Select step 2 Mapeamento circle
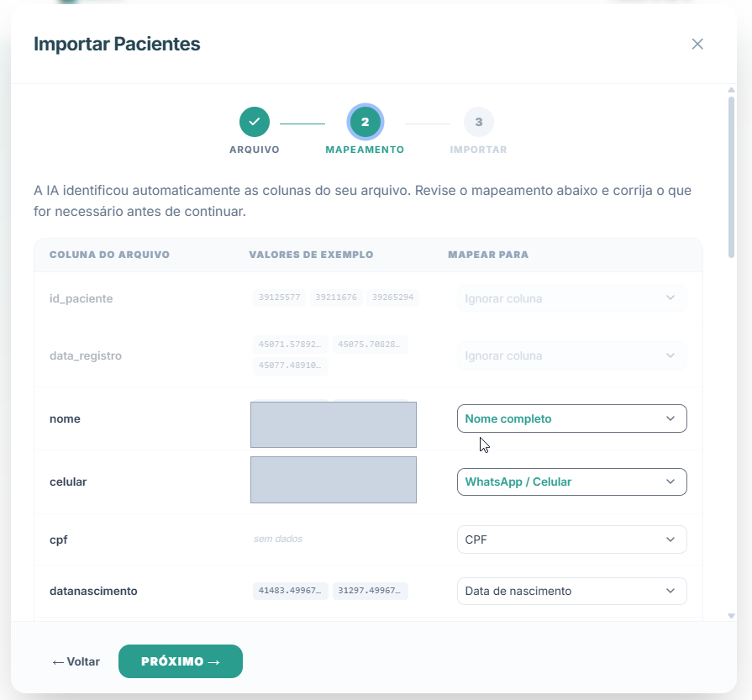The height and width of the screenshot is (700, 752). [365, 122]
